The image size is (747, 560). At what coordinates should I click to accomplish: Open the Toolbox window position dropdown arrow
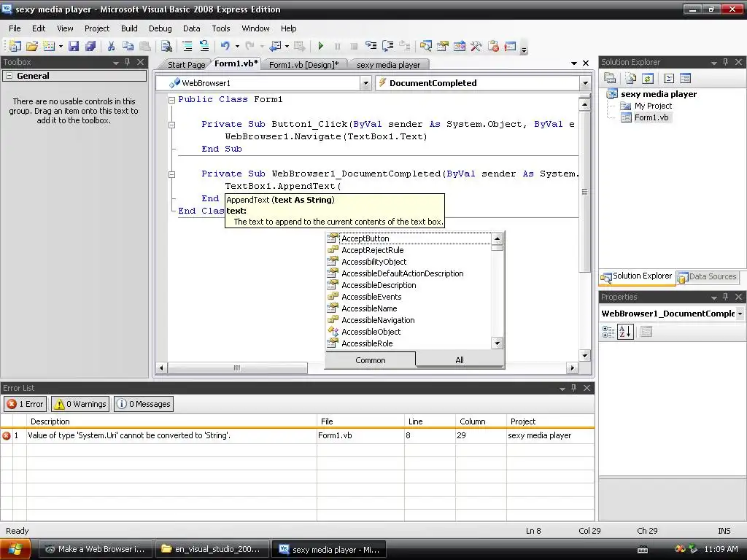(116, 63)
